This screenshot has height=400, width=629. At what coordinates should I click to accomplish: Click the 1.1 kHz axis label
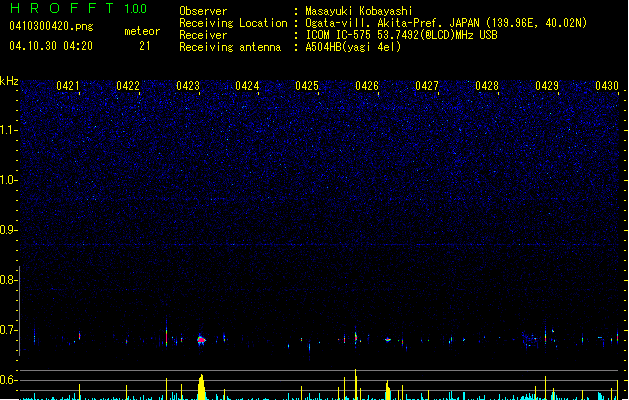(8, 130)
